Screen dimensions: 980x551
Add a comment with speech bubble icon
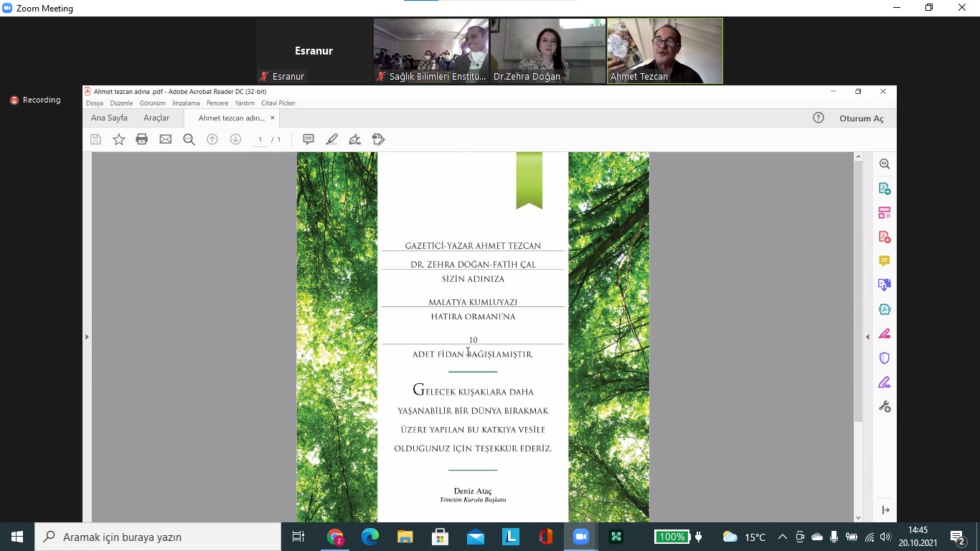pyautogui.click(x=308, y=139)
